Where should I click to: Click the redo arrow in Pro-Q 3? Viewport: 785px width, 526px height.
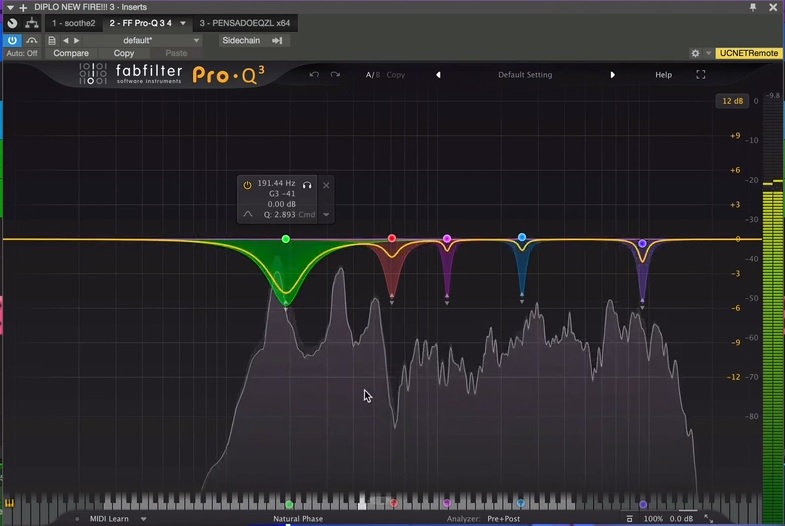click(335, 75)
